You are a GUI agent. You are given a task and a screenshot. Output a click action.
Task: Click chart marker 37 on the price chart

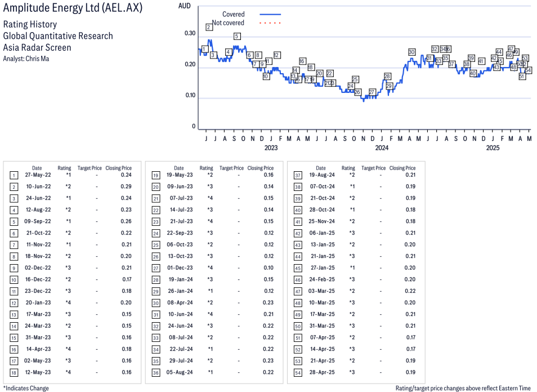click(x=452, y=64)
